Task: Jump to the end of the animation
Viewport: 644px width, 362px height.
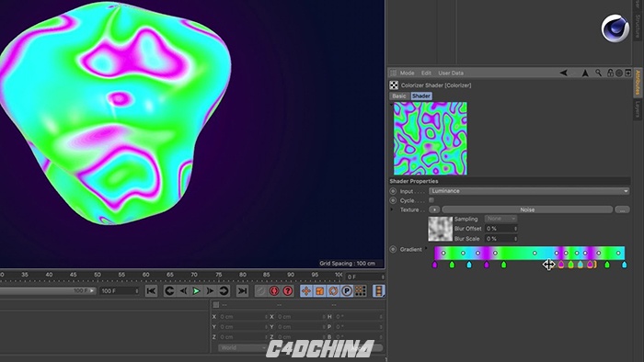Action: 242,291
